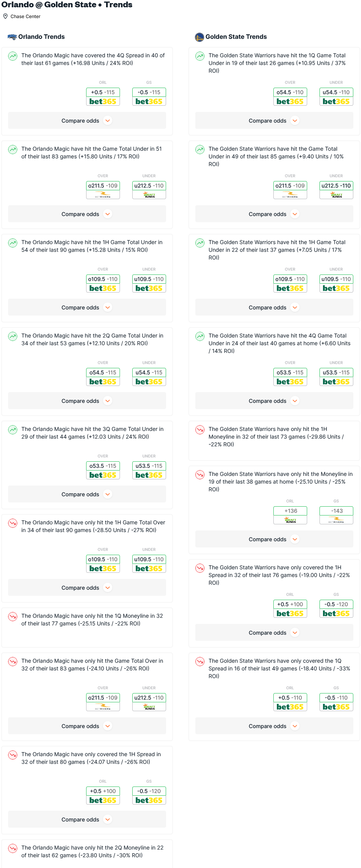Expand Compare odds under Warriors 1Q Spread trend
This screenshot has height=868, width=361.
click(274, 726)
